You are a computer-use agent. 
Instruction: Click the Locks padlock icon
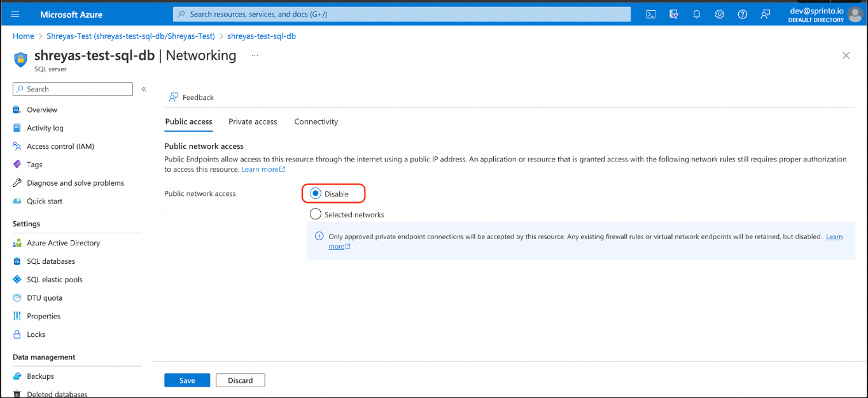coord(17,334)
